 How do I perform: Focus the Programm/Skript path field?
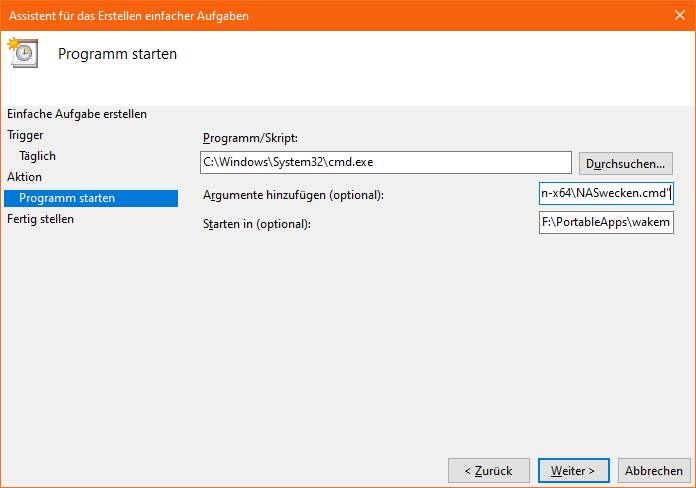385,163
